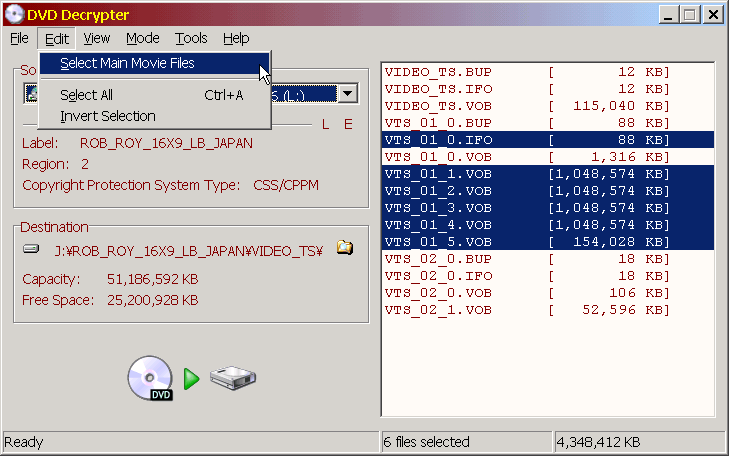Open the Mode menu
This screenshot has height=456, width=729.
[142, 38]
